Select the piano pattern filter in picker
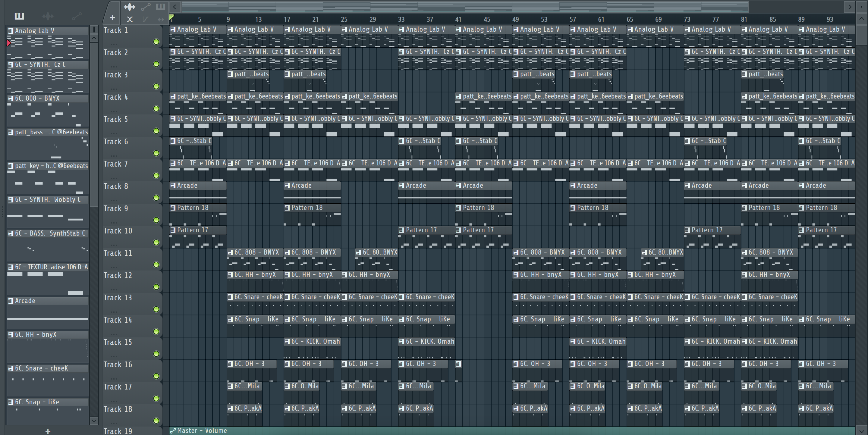The height and width of the screenshot is (435, 868). [19, 16]
